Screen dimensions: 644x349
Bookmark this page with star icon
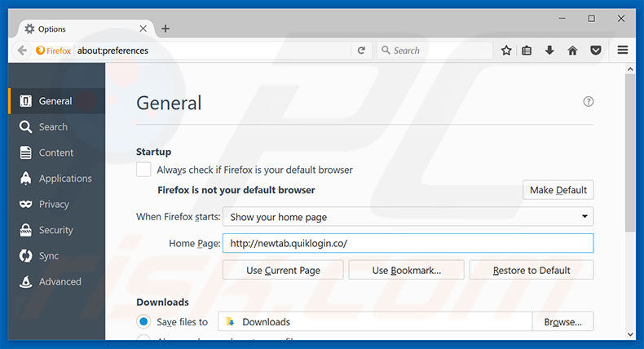[x=506, y=51]
